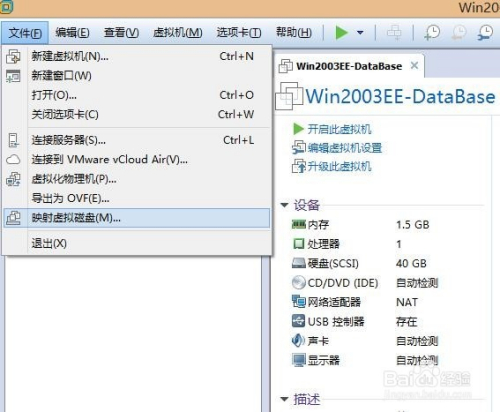The height and width of the screenshot is (412, 500).
Task: Click the NAT network value
Action: tap(407, 302)
